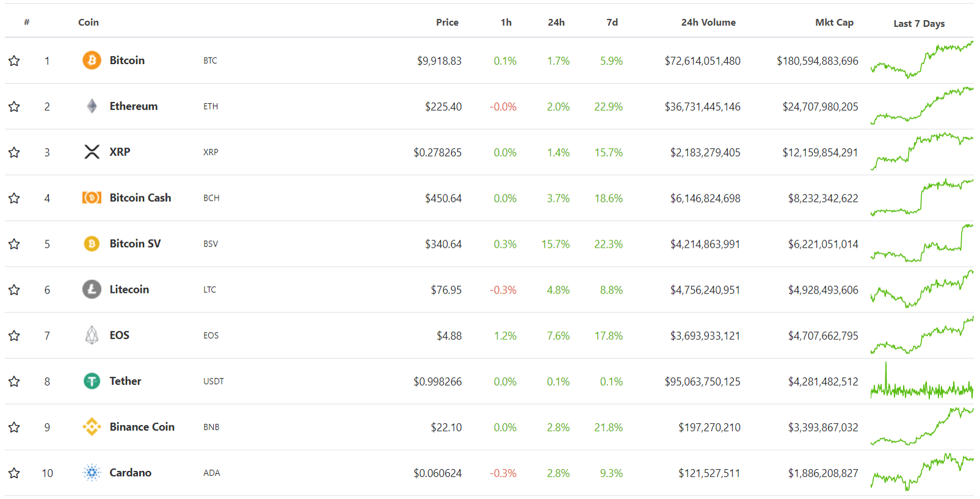
Task: Click Bitcoin market cap $180,594,883,696
Action: (818, 61)
